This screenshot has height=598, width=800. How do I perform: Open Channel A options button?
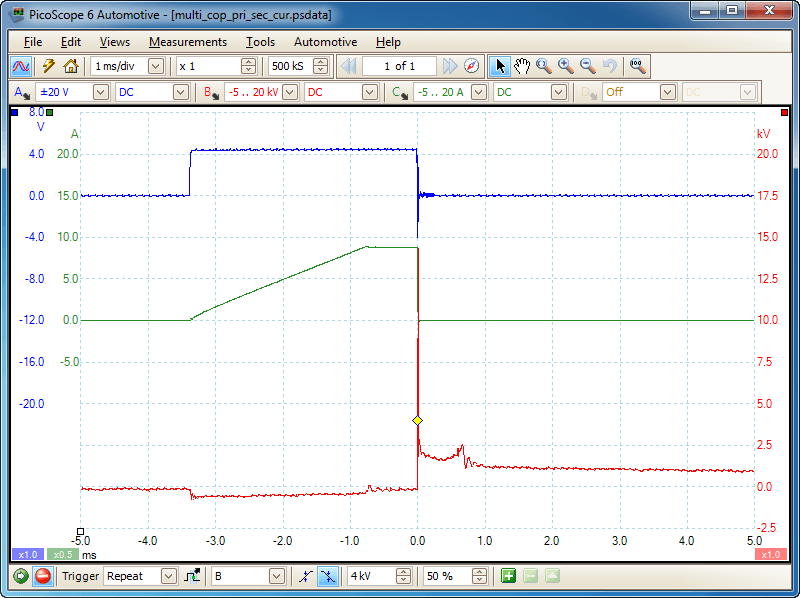[21, 92]
